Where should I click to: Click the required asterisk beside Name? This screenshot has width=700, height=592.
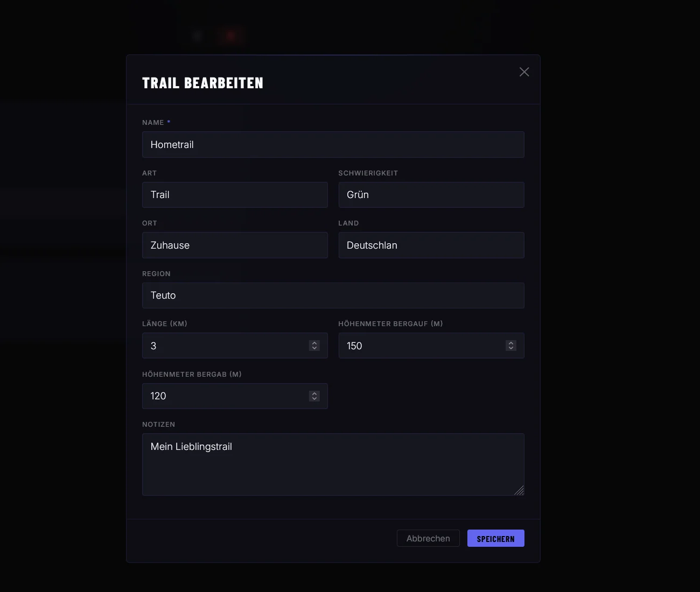point(168,122)
